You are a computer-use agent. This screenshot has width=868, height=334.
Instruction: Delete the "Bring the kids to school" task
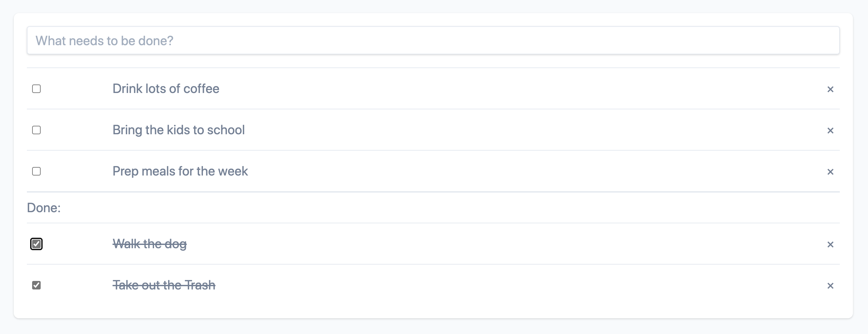click(830, 130)
